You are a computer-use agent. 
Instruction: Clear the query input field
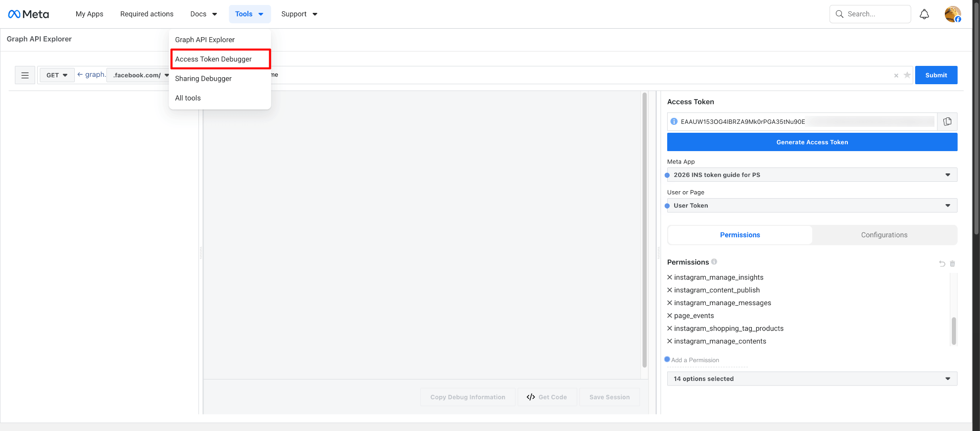[x=896, y=76]
